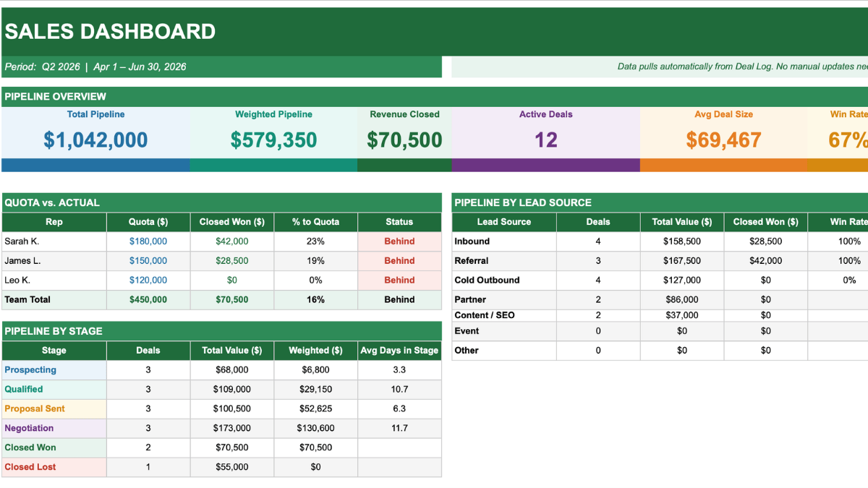
Task: Click Referral's Total Value of $167,500
Action: (x=681, y=260)
